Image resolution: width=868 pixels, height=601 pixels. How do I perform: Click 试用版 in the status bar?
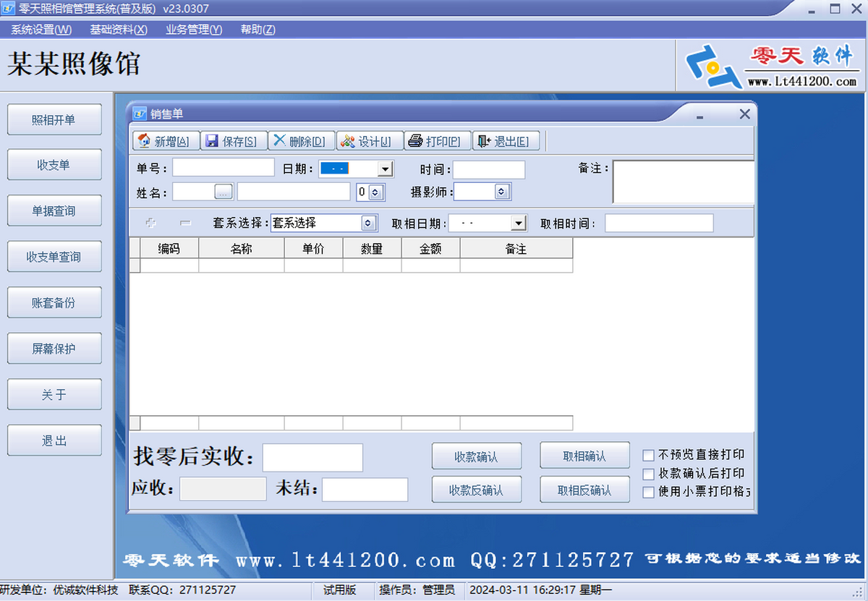click(x=340, y=590)
